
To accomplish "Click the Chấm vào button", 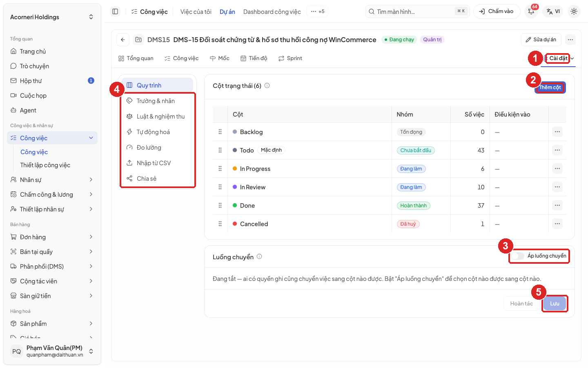I will [497, 11].
